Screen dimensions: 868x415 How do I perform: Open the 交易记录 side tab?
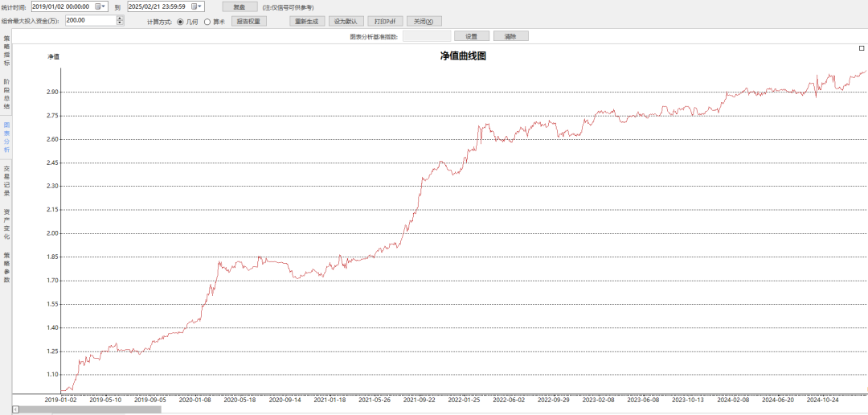pyautogui.click(x=6, y=181)
